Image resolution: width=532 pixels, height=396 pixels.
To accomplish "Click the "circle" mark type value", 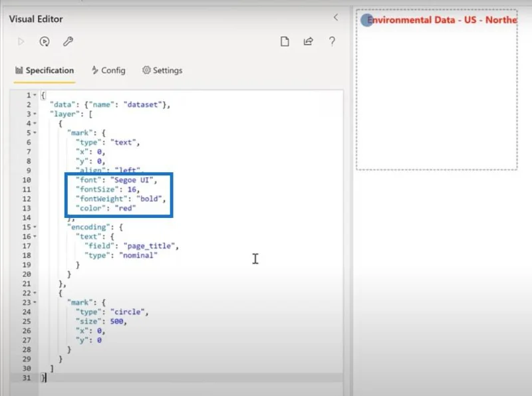I will click(x=128, y=312).
